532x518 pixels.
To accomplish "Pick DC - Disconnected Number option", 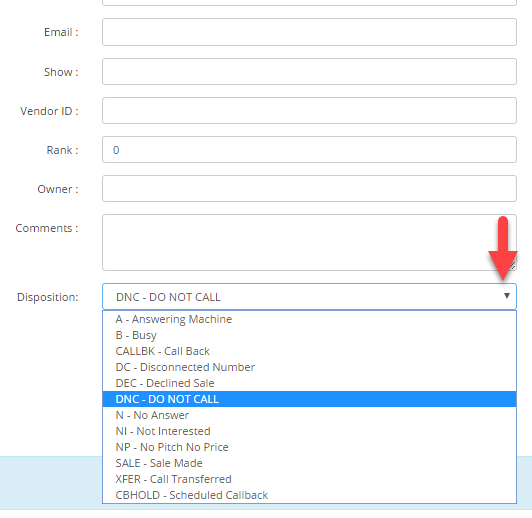I will pos(309,367).
